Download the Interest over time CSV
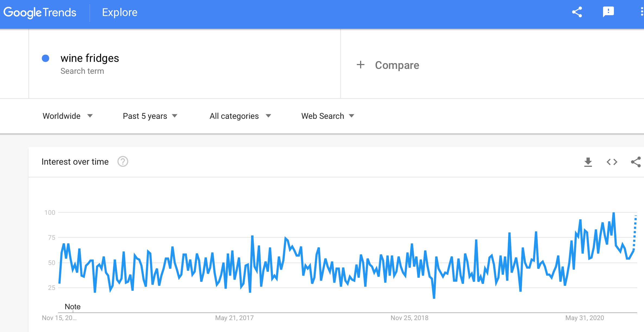644x332 pixels. click(x=588, y=162)
